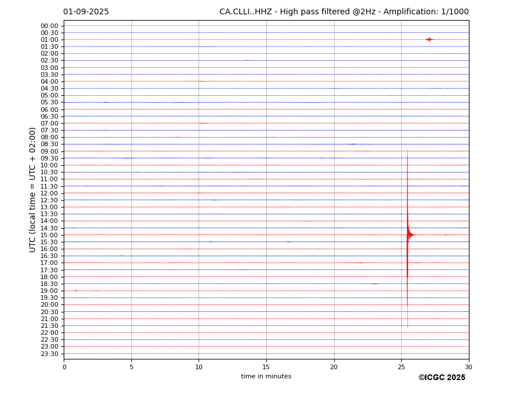Click the 06:00 row label

pos(49,109)
